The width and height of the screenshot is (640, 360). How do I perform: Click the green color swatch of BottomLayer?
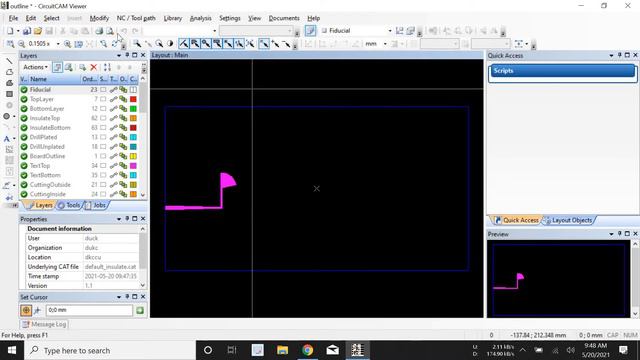coord(133,109)
